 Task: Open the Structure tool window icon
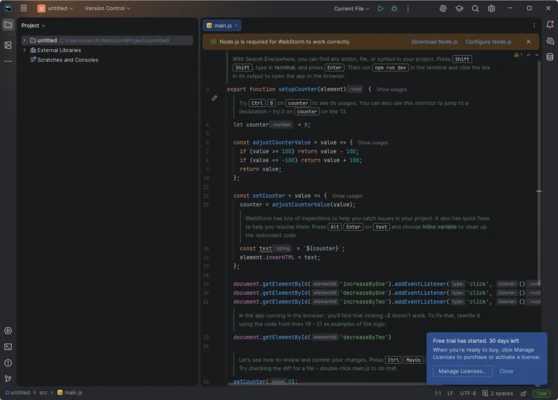(x=8, y=45)
